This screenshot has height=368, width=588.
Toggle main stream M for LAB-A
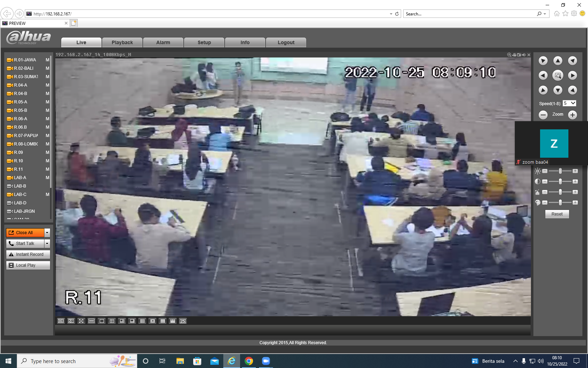click(47, 178)
